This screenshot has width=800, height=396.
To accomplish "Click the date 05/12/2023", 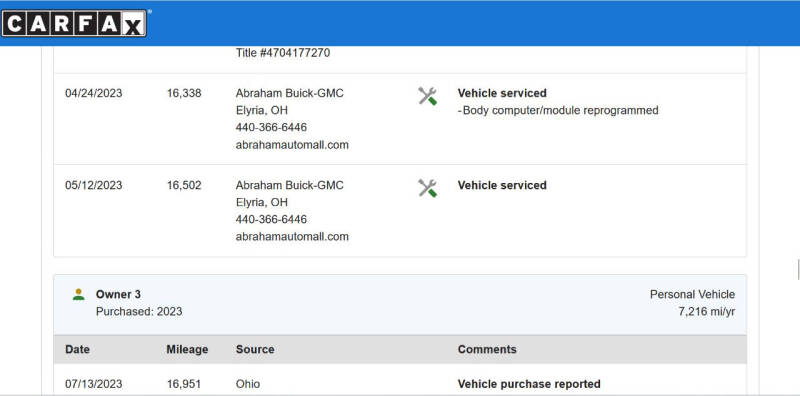I will pos(93,185).
